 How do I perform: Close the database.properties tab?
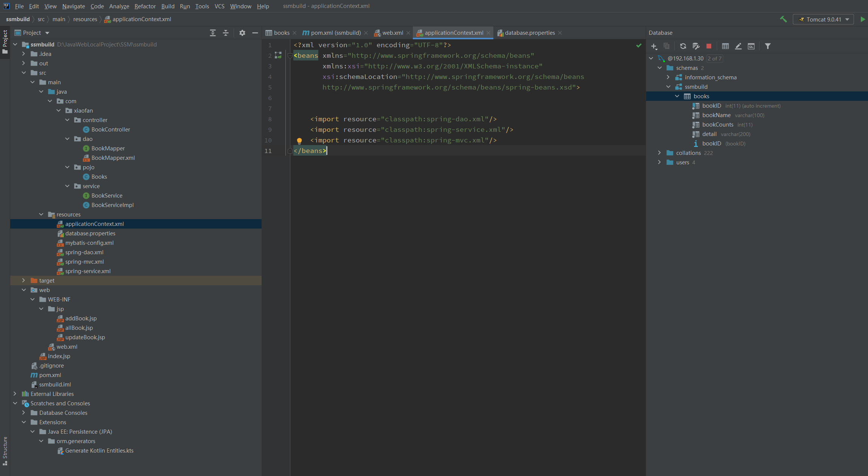pos(560,33)
